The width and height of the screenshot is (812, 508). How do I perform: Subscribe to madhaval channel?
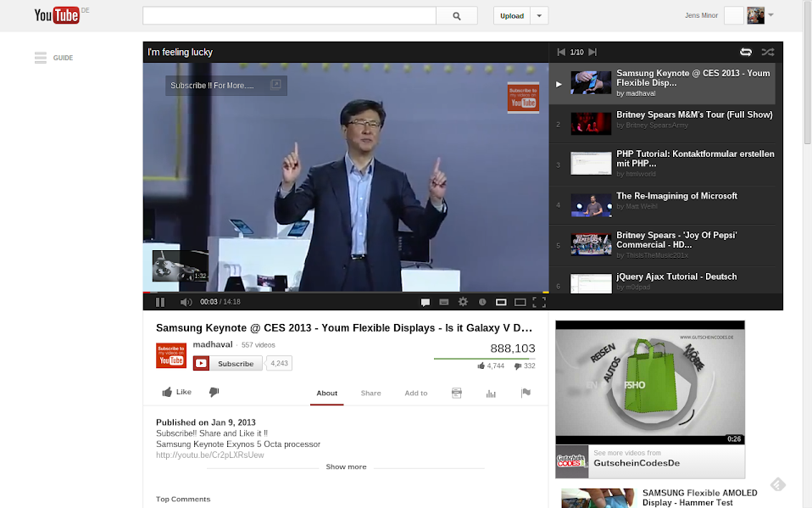pyautogui.click(x=228, y=363)
